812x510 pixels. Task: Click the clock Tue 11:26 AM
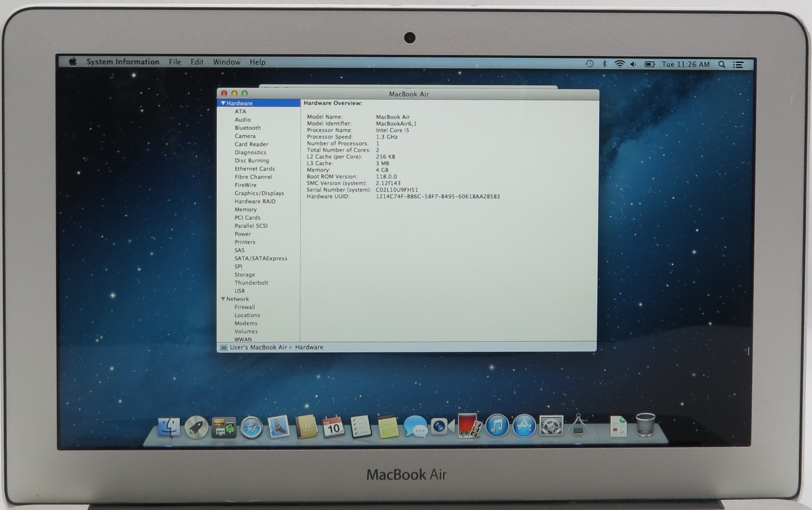pos(686,65)
